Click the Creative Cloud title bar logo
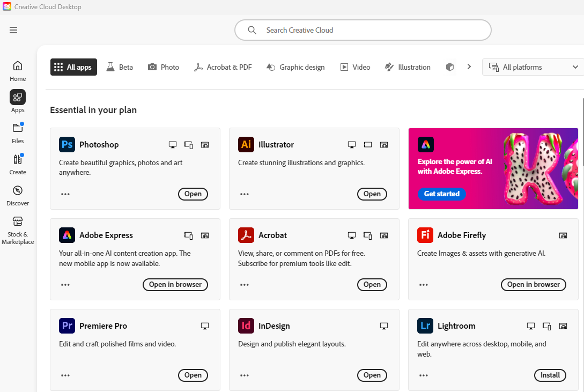The width and height of the screenshot is (584, 392). point(7,6)
